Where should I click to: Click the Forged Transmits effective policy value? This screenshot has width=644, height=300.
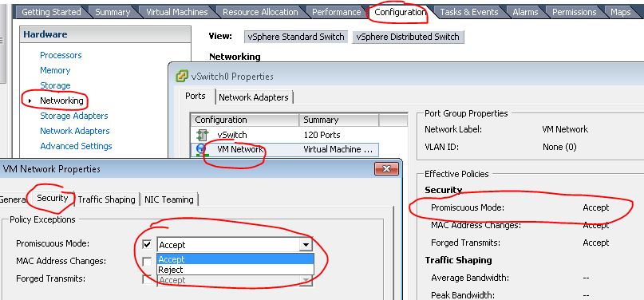click(596, 243)
